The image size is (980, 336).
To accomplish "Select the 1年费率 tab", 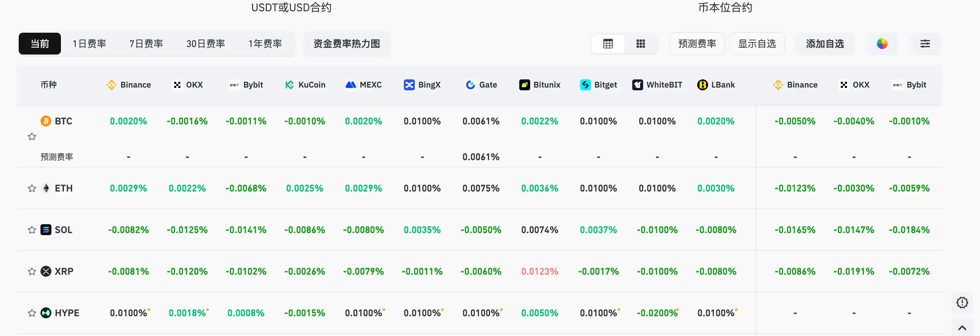I will (x=265, y=43).
